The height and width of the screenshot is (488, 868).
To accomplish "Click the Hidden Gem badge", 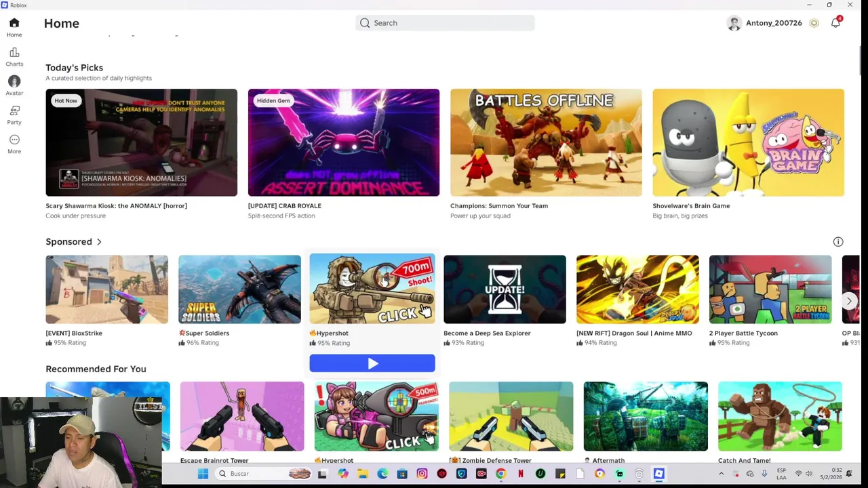I will pos(273,101).
